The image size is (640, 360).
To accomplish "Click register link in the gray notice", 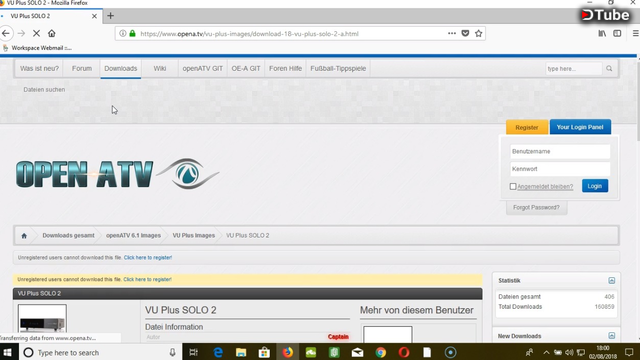I will pyautogui.click(x=148, y=258).
